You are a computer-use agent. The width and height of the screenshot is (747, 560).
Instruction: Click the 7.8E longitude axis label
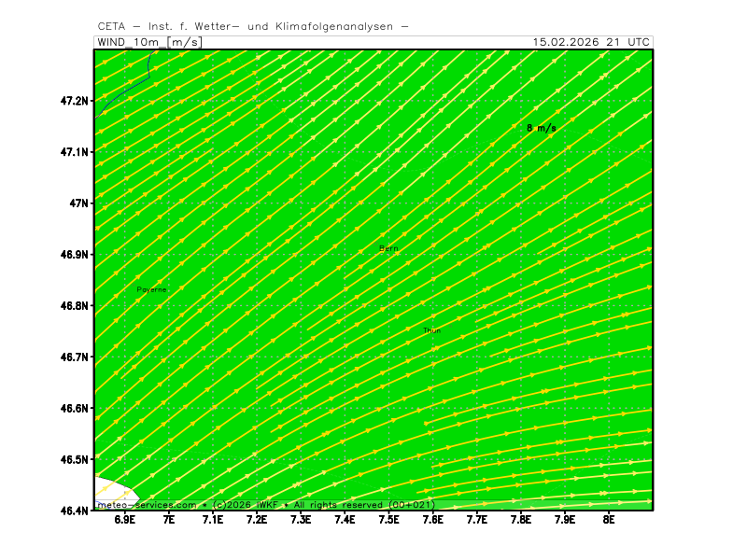click(x=521, y=521)
